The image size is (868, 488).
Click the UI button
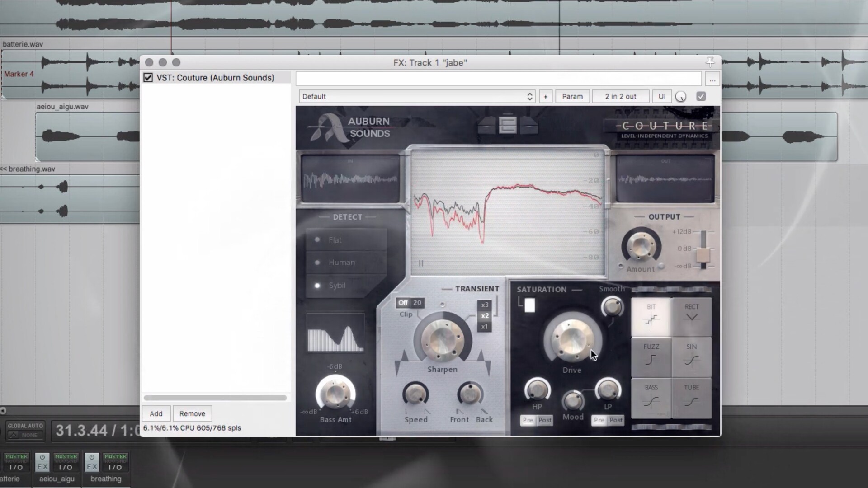tap(662, 96)
